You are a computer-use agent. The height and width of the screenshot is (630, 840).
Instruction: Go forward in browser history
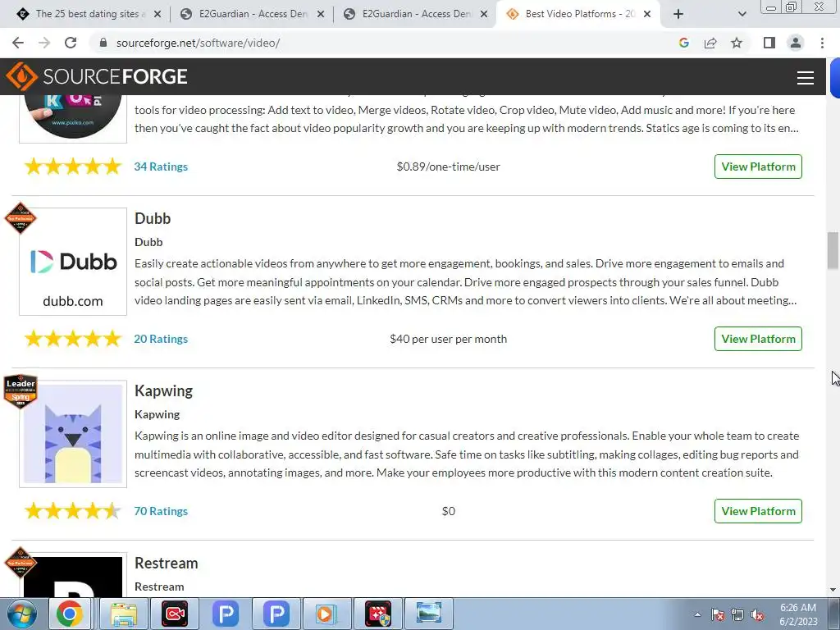coord(44,43)
